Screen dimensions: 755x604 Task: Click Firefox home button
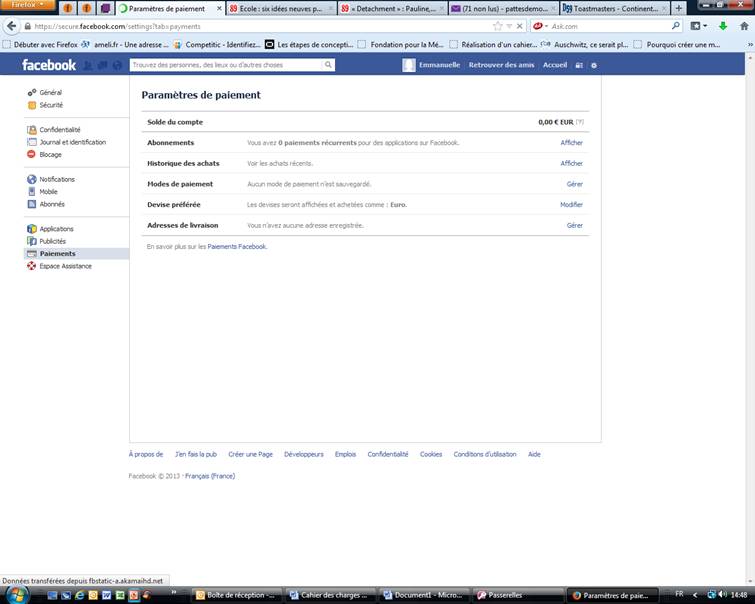click(x=744, y=26)
